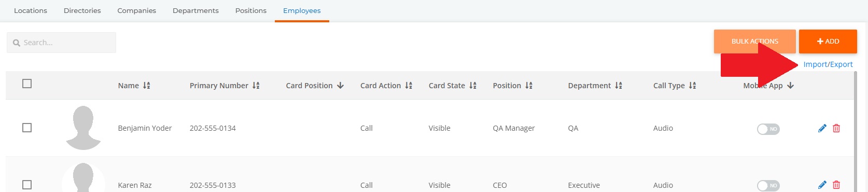Edit Karen Raz with pencil icon
This screenshot has height=192, width=868.
(x=822, y=185)
